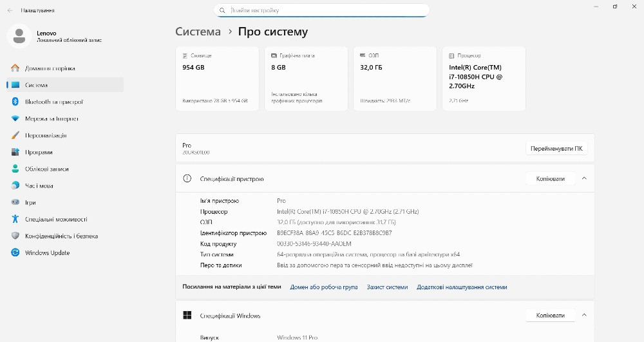Viewport: 644px width, 342px height.
Task: Click the Перейменувати ПК button
Action: [x=556, y=149]
